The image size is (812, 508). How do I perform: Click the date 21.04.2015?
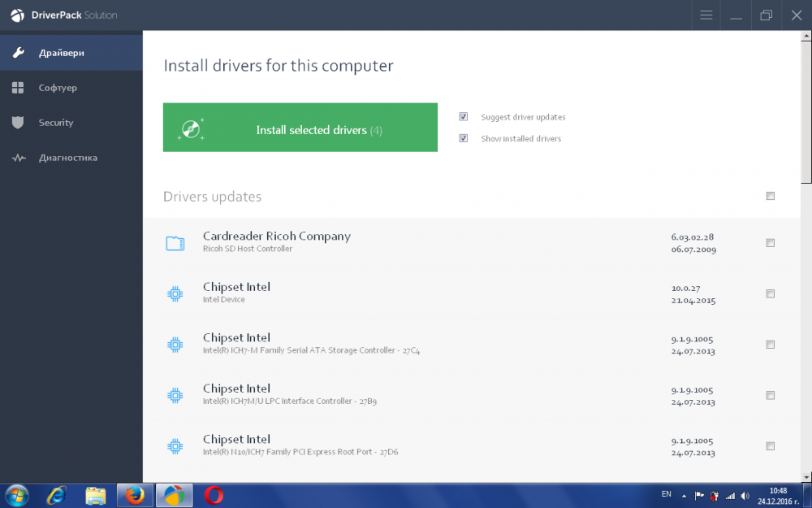(x=693, y=301)
